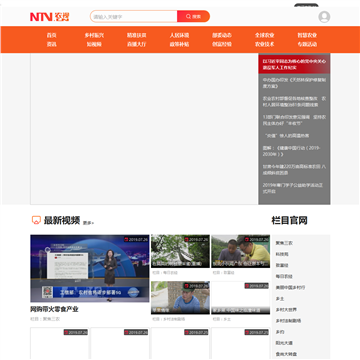Open the 2019年厦门 headline
This screenshot has width=360, height=360.
293,188
